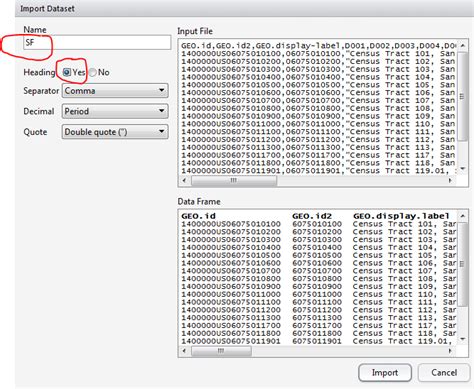Click the Input File scroll right arrow

(450, 180)
